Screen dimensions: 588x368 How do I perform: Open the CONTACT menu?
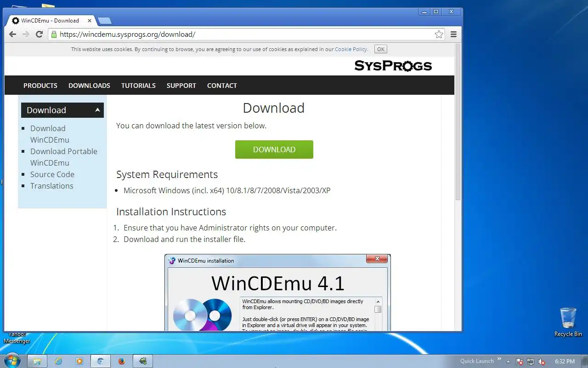pyautogui.click(x=222, y=86)
